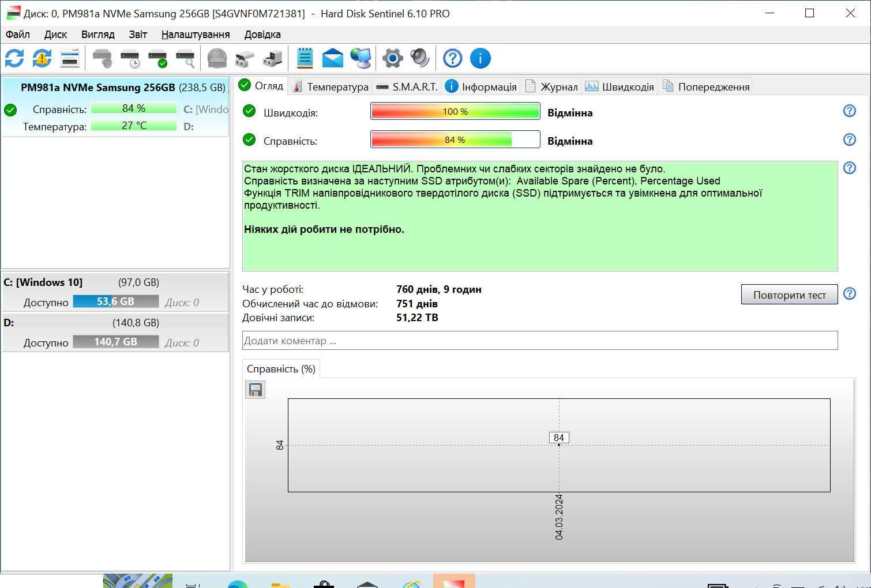
Task: Click the blue info circle icon in the toolbar
Action: pos(480,58)
